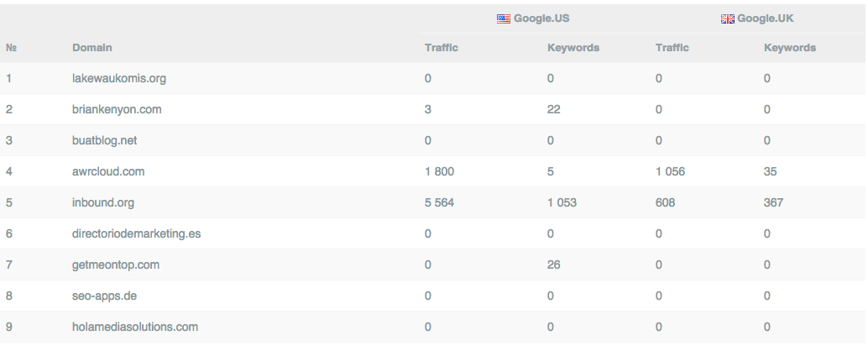Sort by Google.US Traffic column header
The width and height of the screenshot is (868, 351).
[x=442, y=48]
